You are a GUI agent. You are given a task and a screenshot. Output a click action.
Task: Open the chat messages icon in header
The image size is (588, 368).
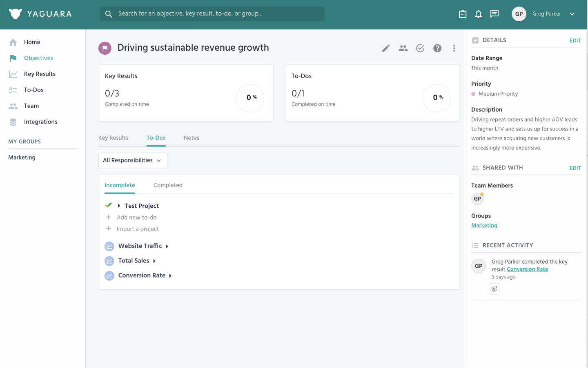[x=494, y=14]
